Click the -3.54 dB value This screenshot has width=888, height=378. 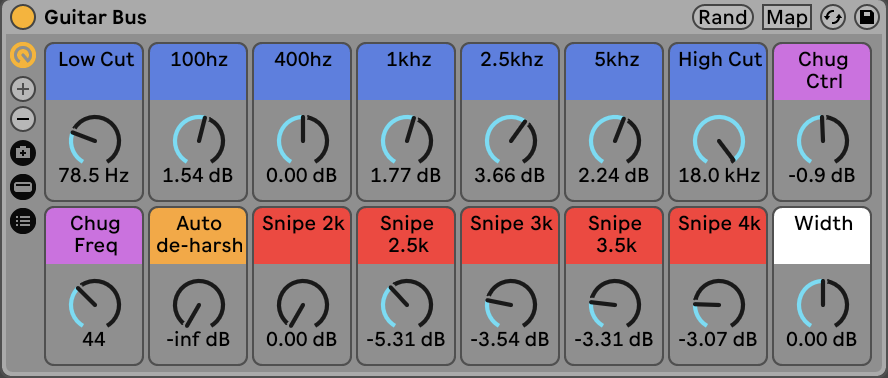[511, 340]
